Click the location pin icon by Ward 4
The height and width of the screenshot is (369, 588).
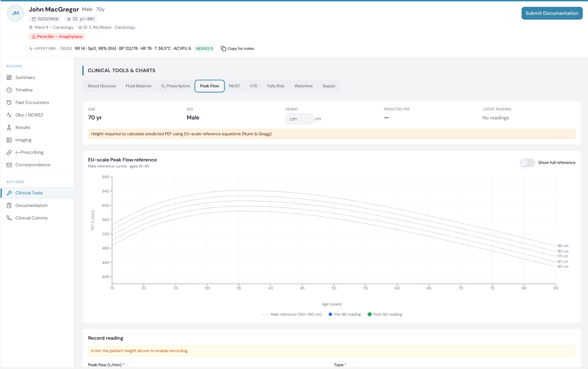[x=31, y=28]
